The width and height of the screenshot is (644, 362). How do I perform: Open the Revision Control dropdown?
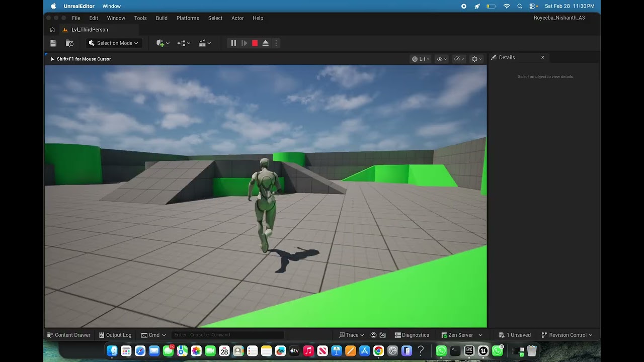click(x=567, y=335)
